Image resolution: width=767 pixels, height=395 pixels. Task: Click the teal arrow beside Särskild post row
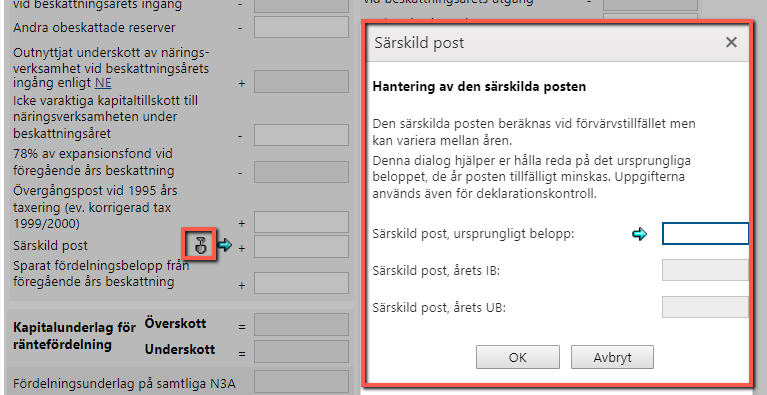[225, 244]
